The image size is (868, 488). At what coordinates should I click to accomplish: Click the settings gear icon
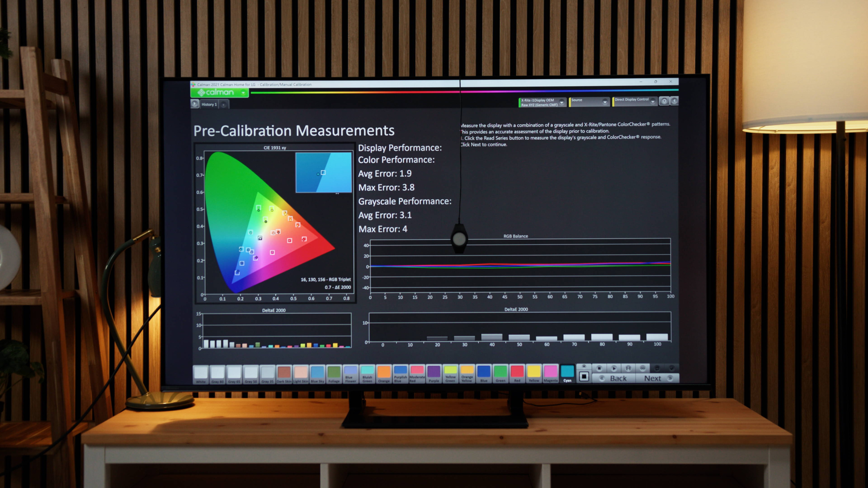click(x=664, y=101)
